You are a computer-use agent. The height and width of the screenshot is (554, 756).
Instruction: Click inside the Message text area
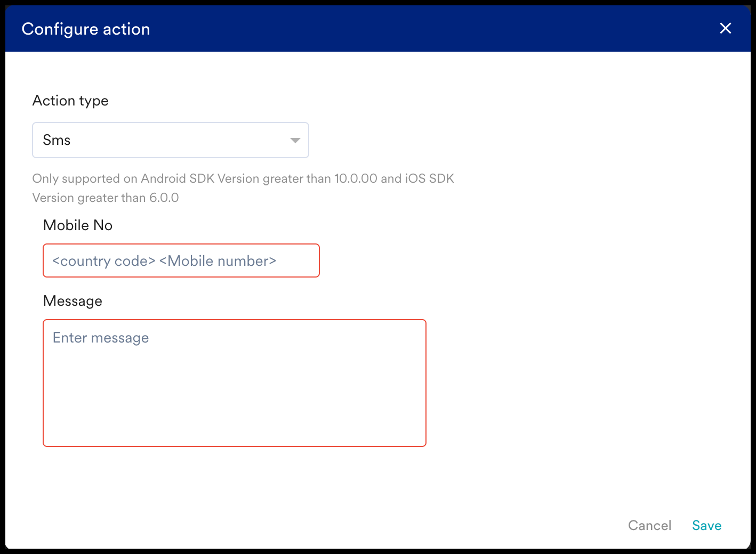coord(235,382)
